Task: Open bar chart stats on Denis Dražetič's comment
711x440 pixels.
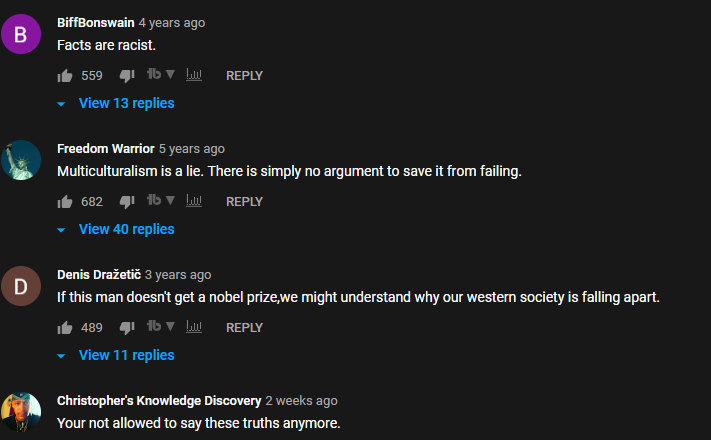Action: [194, 327]
